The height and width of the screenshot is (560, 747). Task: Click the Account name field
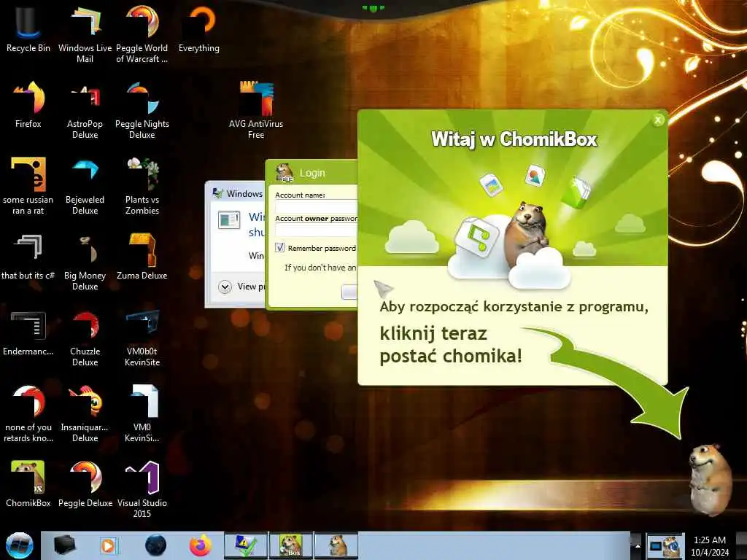(317, 206)
